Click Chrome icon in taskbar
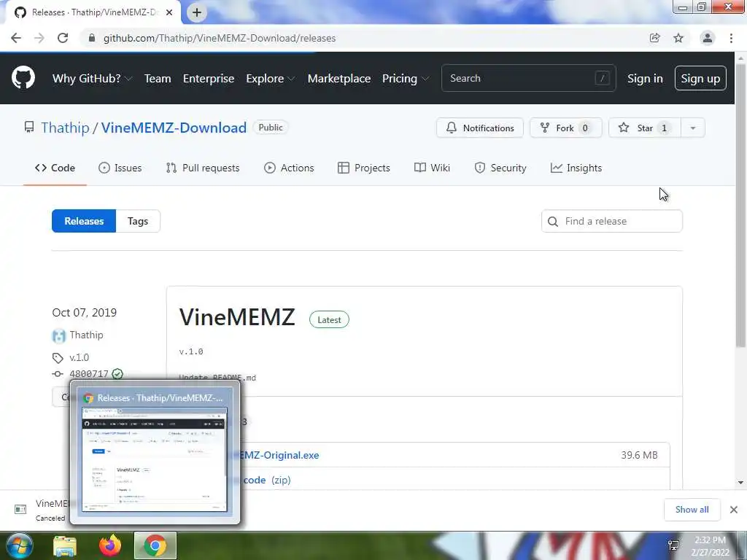The image size is (747, 560). (155, 545)
